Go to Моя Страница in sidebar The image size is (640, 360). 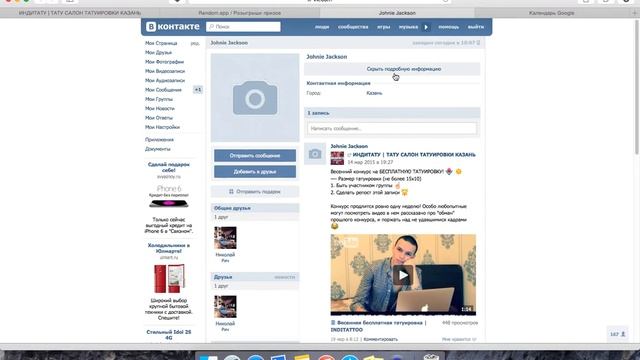161,43
